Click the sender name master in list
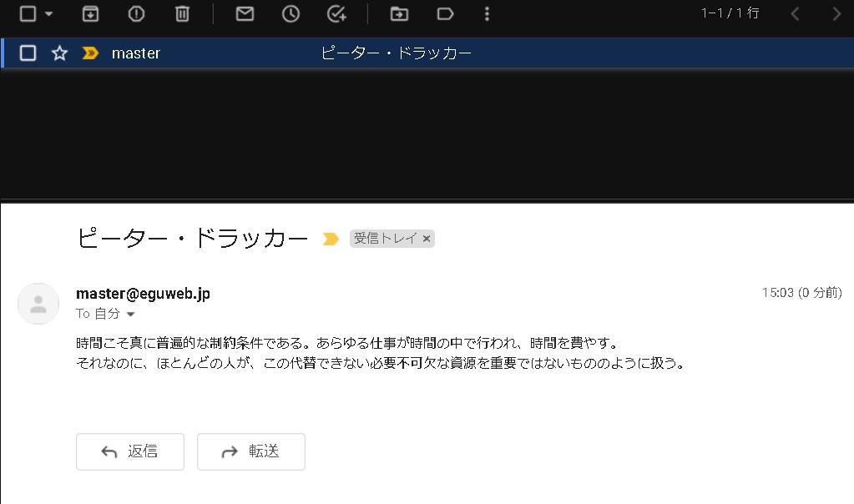The height and width of the screenshot is (504, 854). (135, 53)
